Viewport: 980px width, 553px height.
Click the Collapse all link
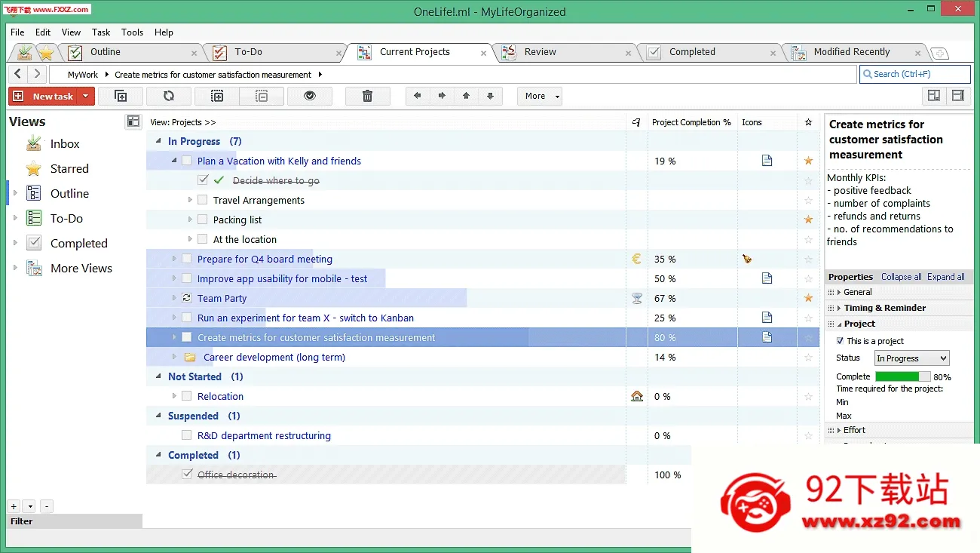click(901, 277)
